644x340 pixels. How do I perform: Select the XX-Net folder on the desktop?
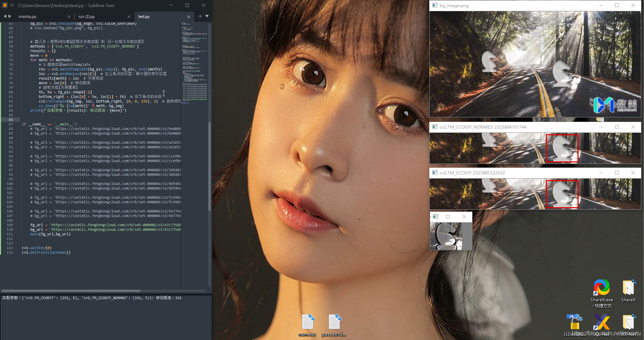[x=629, y=325]
